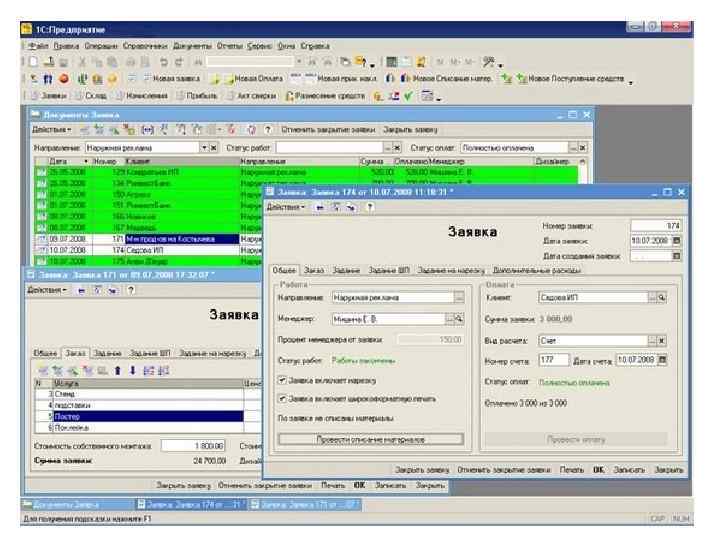Click date interval icon in documents list toolbar
This screenshot has width=720, height=540.
[x=147, y=130]
